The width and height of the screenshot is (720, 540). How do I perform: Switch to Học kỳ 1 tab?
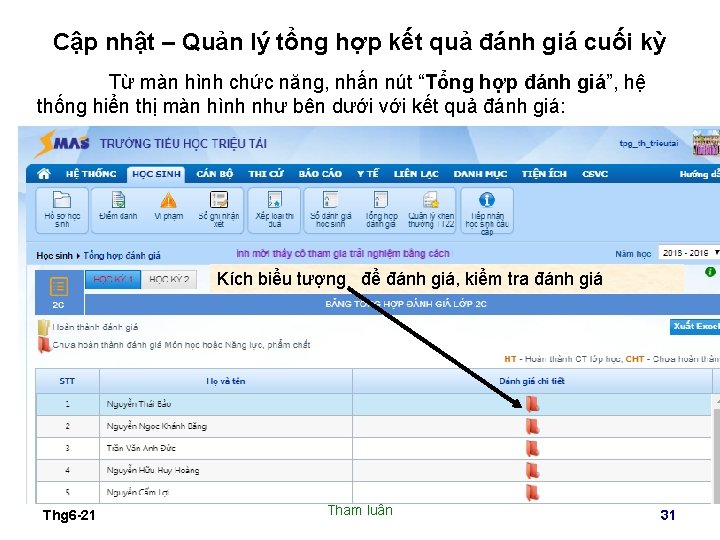(x=113, y=279)
